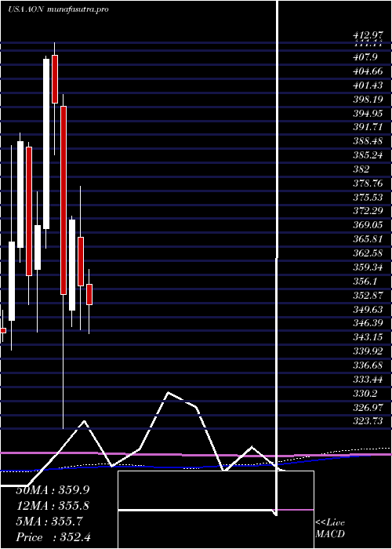Click the USA AON munafasutra.pro title
392x549 pixels.
pyautogui.click(x=58, y=9)
